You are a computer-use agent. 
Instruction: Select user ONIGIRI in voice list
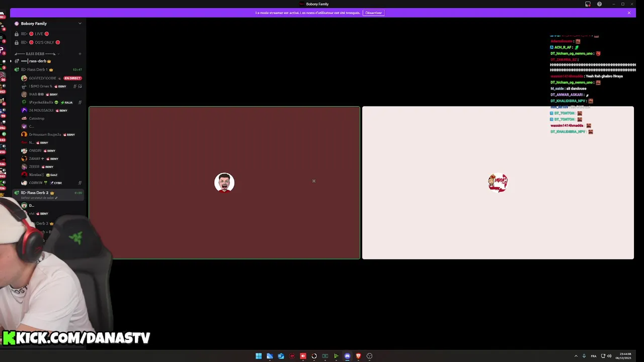point(51,151)
